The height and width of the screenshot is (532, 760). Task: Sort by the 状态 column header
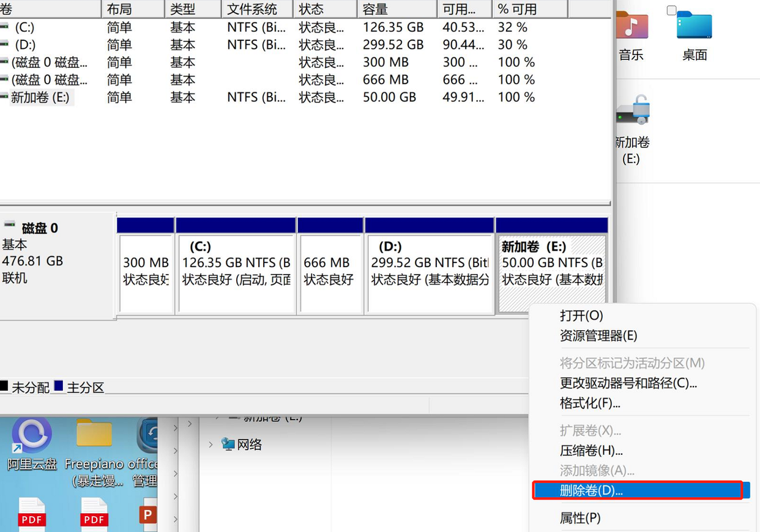(326, 9)
